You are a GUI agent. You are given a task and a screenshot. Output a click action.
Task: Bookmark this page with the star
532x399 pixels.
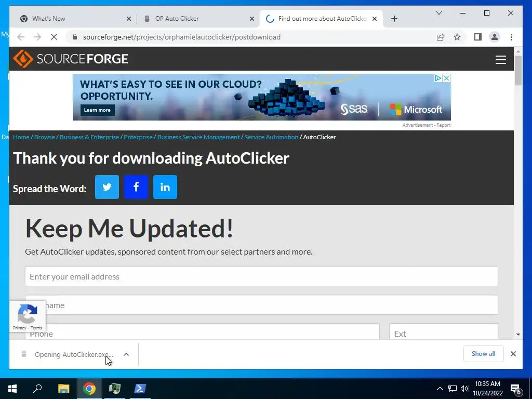pyautogui.click(x=457, y=37)
